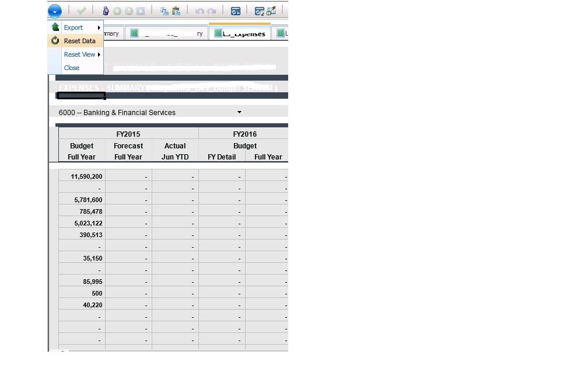Open the Reset View submenu

click(75, 54)
